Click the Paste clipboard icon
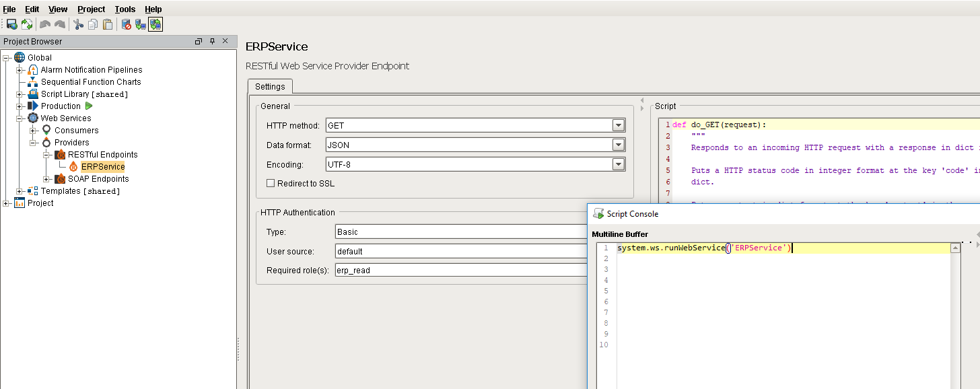Screen dimensions: 980x389 [108, 24]
